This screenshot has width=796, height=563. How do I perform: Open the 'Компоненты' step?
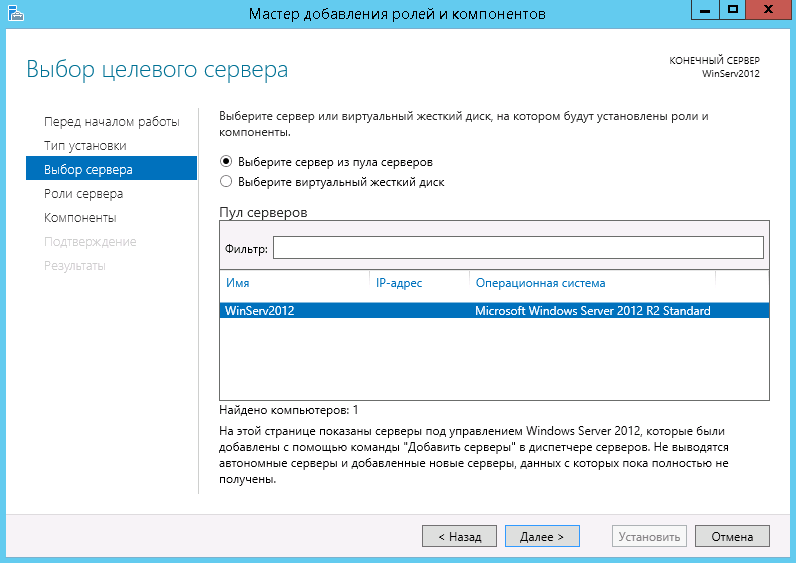80,218
